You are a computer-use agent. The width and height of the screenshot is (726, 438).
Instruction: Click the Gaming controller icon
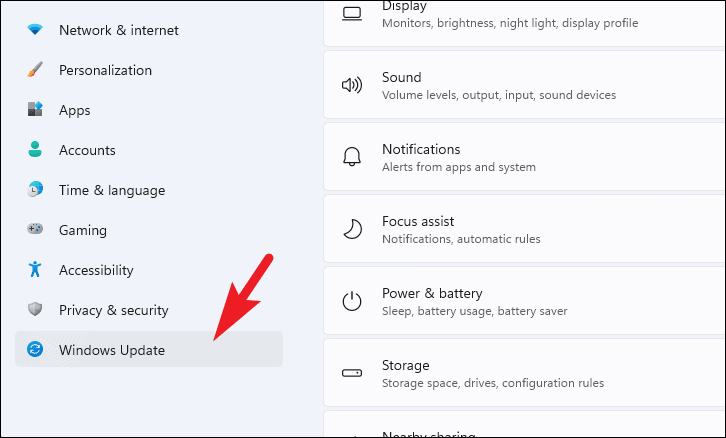(x=35, y=229)
